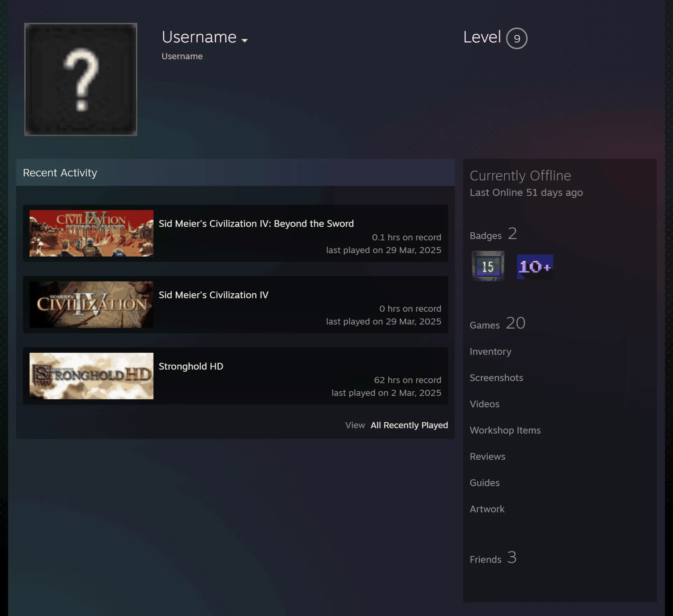Click the 'Currently Offline' status text
The height and width of the screenshot is (616, 673).
(520, 176)
